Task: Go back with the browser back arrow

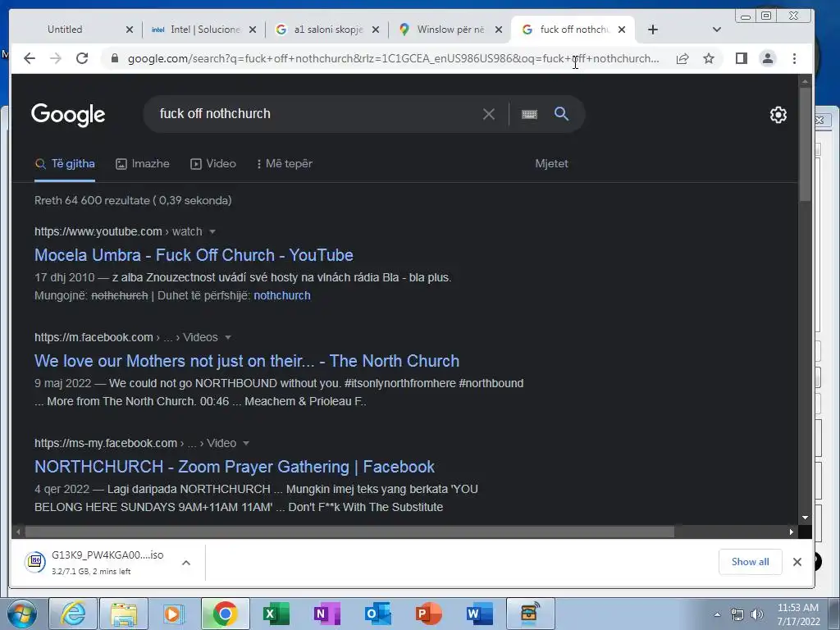Action: click(30, 58)
